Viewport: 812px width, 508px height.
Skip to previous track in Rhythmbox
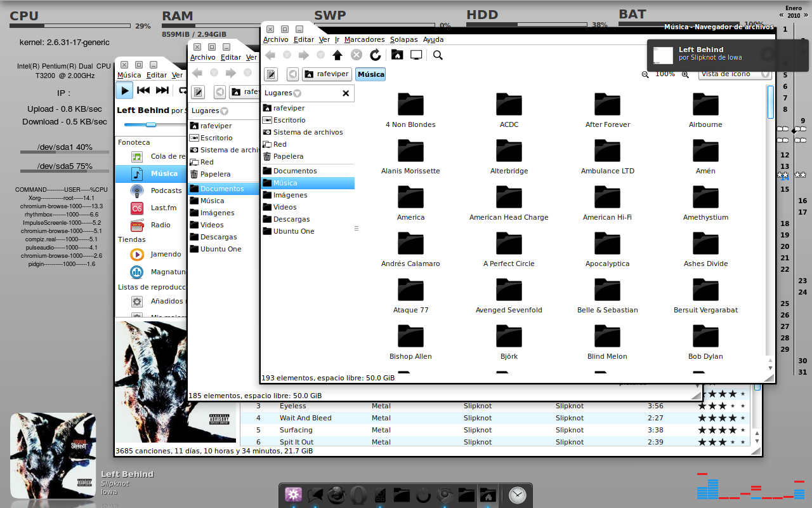click(143, 91)
